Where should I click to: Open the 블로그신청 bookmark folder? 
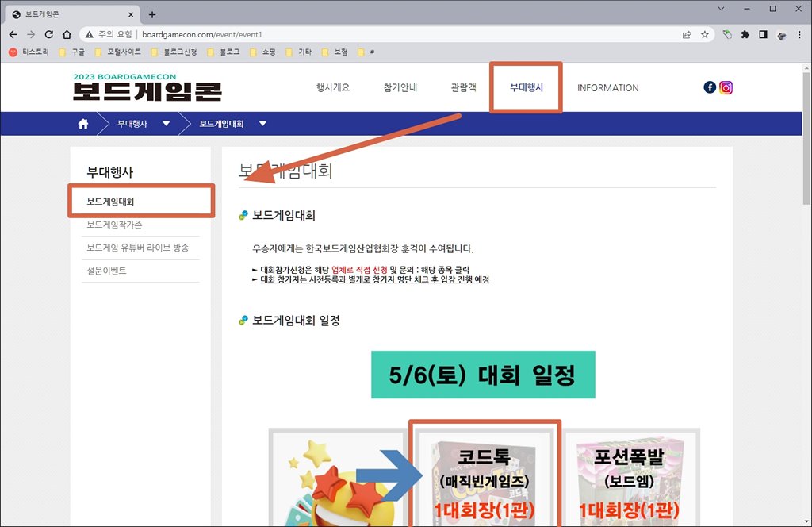click(174, 52)
